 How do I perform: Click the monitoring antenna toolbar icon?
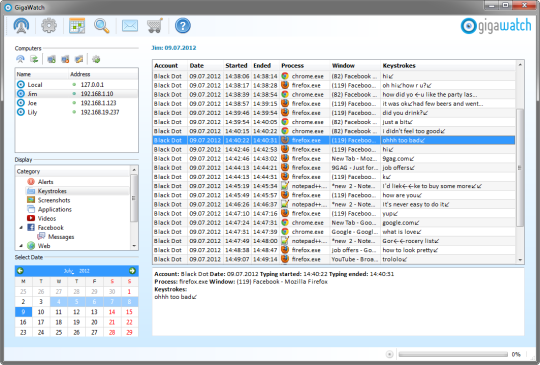pos(21,26)
